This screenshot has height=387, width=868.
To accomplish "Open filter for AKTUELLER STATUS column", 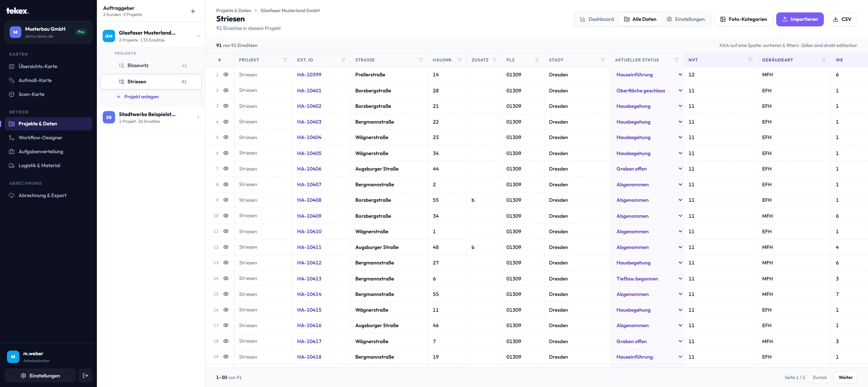I will point(676,60).
